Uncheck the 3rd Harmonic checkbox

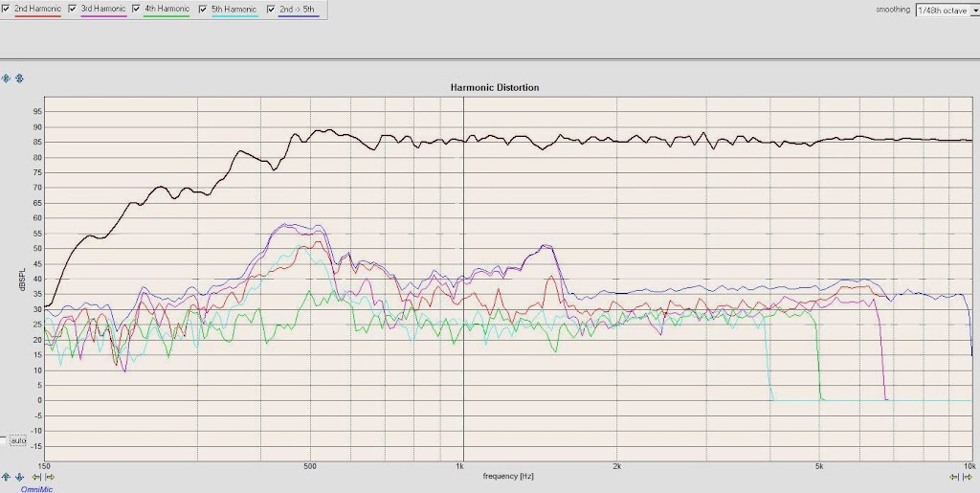[x=73, y=9]
